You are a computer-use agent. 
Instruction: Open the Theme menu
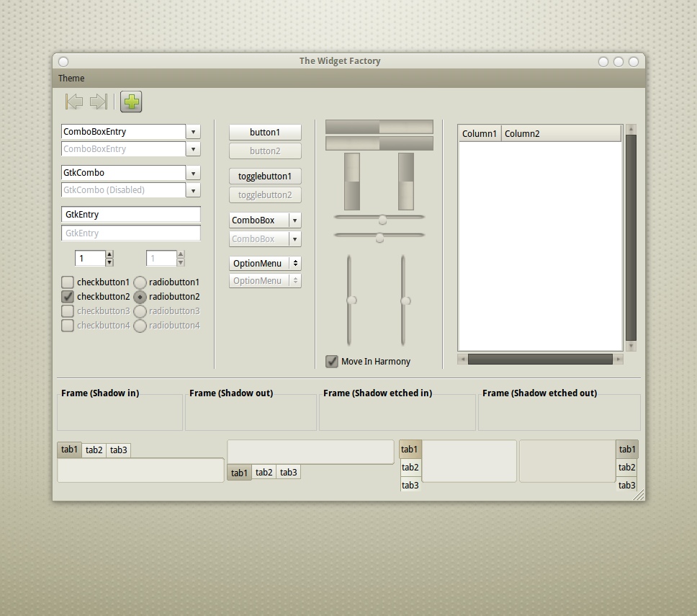71,79
